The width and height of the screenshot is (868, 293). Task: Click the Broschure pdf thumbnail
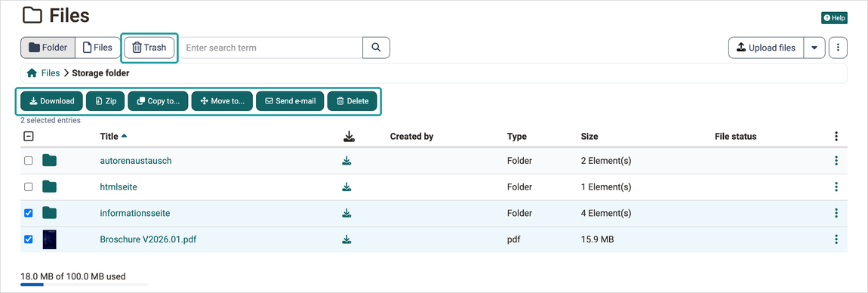(x=50, y=239)
